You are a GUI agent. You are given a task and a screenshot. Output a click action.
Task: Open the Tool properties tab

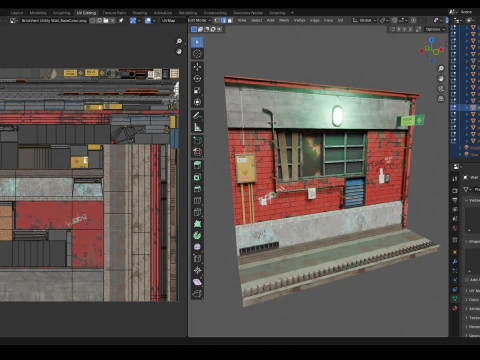click(455, 179)
